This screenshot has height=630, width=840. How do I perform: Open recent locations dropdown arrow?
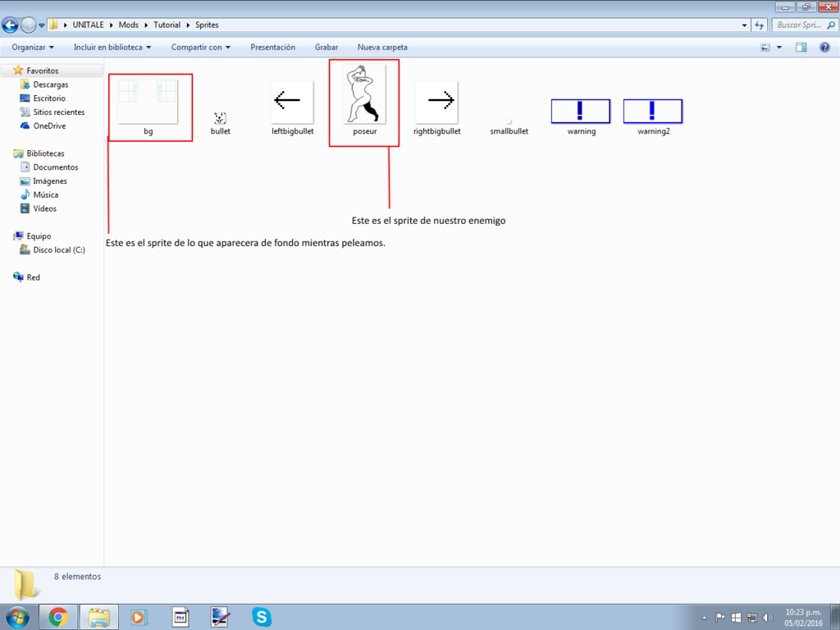[x=41, y=25]
